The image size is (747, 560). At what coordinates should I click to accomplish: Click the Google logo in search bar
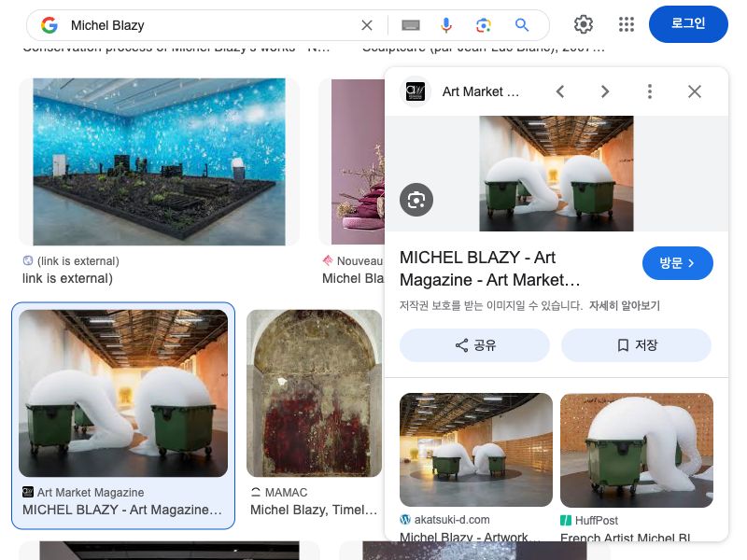49,25
